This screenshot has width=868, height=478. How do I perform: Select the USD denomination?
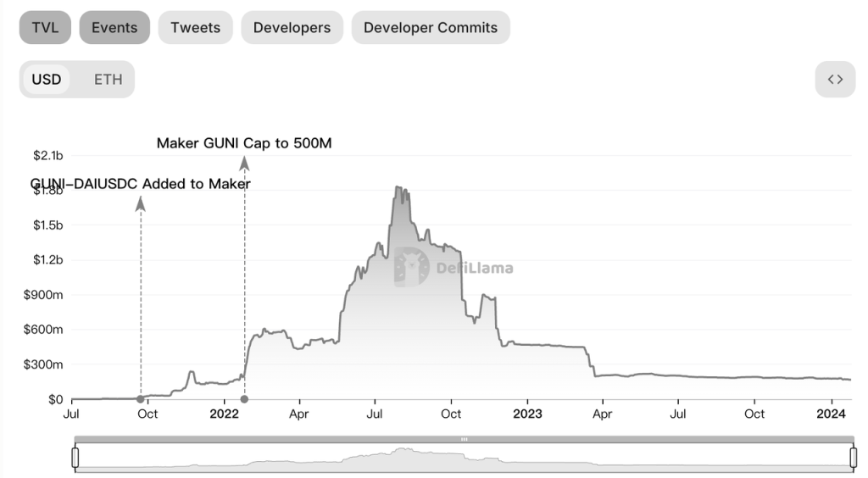click(47, 80)
